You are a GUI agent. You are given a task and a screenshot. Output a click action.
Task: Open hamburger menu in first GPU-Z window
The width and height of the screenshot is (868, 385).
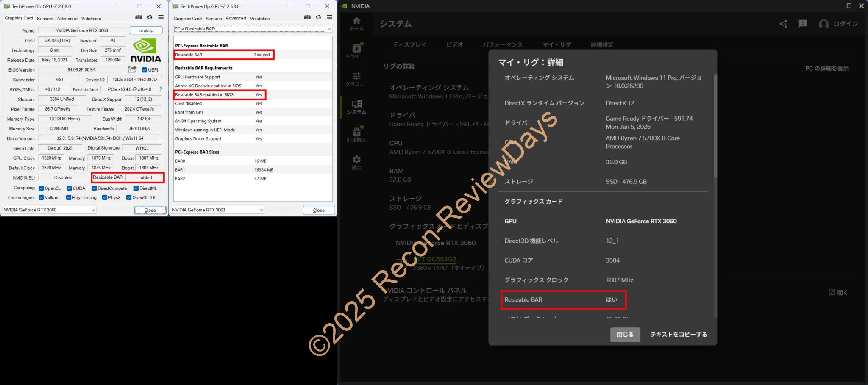click(x=161, y=17)
